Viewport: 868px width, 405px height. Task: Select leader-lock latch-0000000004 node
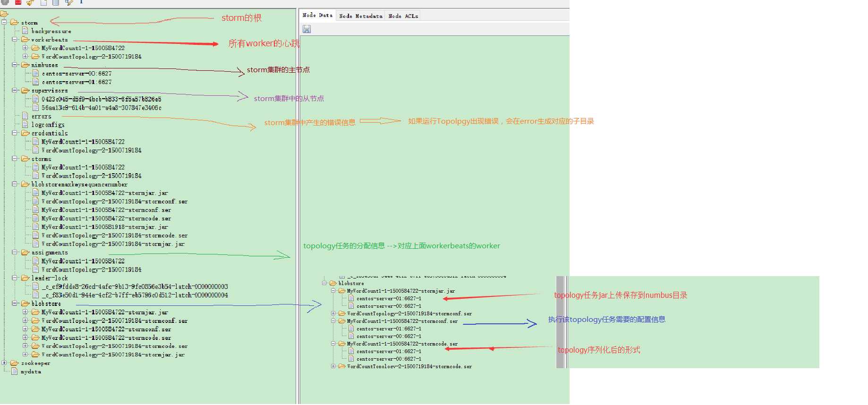click(135, 295)
